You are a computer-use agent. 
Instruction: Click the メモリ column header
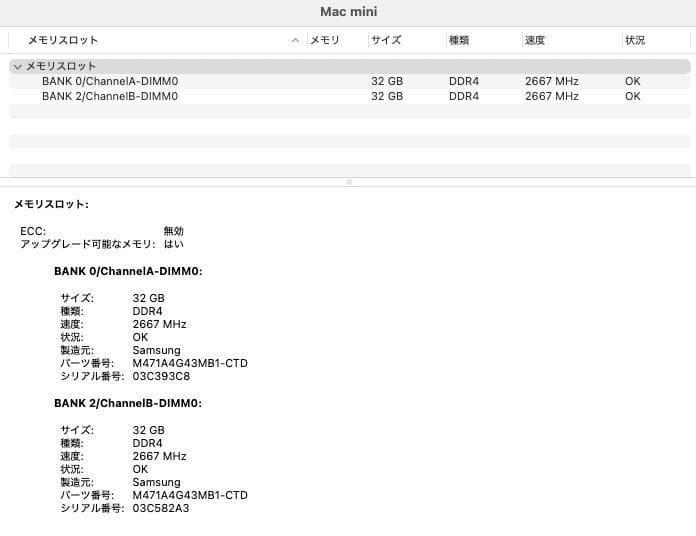325,41
